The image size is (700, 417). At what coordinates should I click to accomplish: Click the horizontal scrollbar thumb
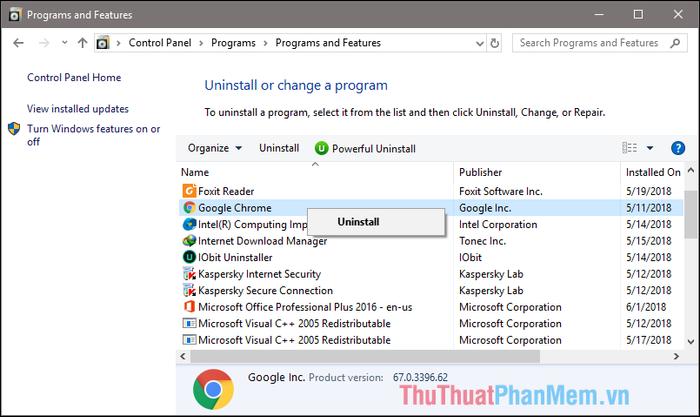click(x=365, y=356)
